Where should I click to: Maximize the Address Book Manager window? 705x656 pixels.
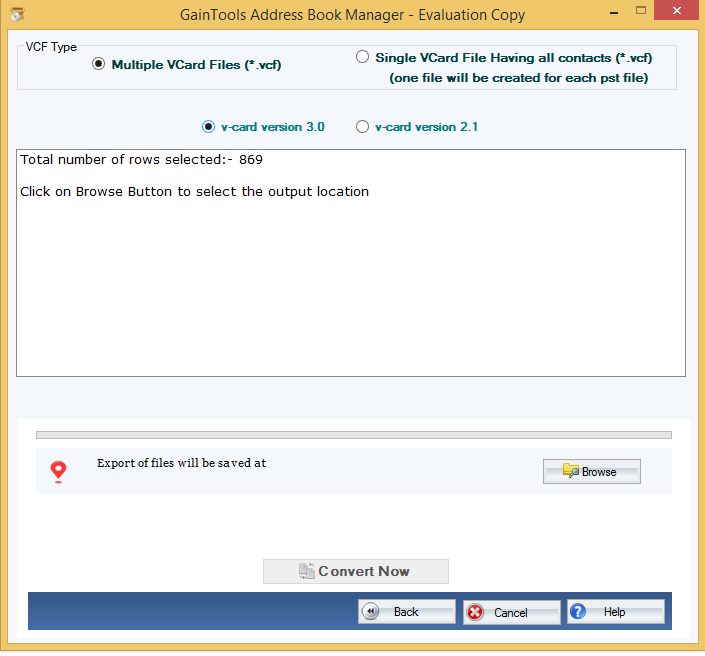[x=641, y=10]
